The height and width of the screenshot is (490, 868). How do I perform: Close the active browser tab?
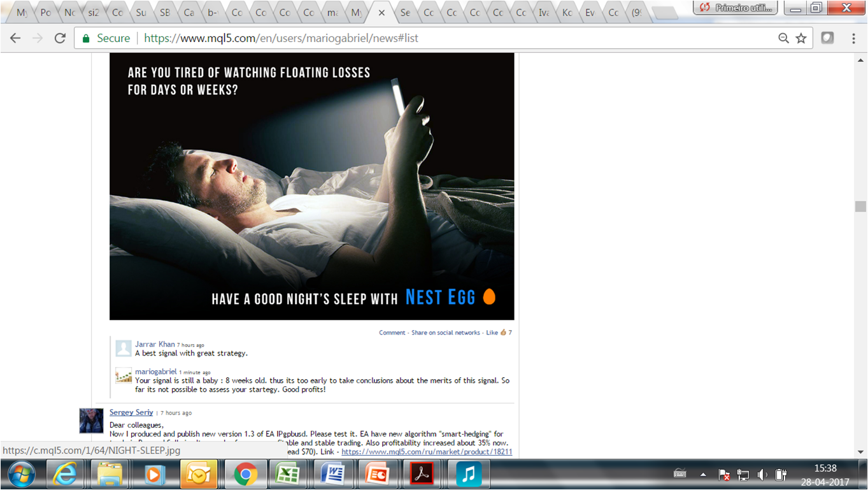click(381, 13)
